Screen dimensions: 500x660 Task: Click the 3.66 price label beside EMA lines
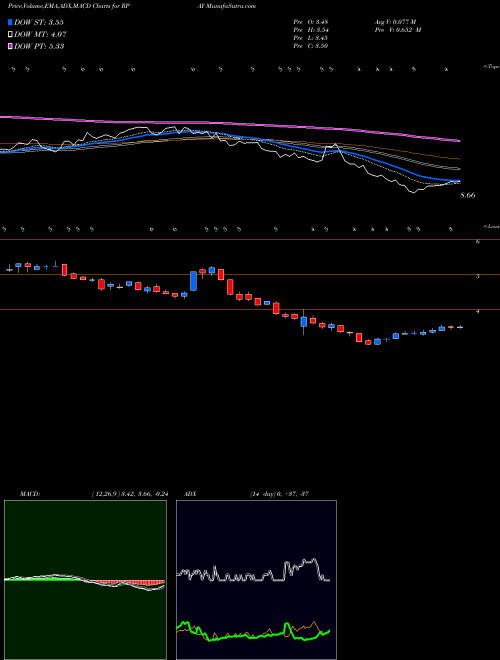point(468,195)
